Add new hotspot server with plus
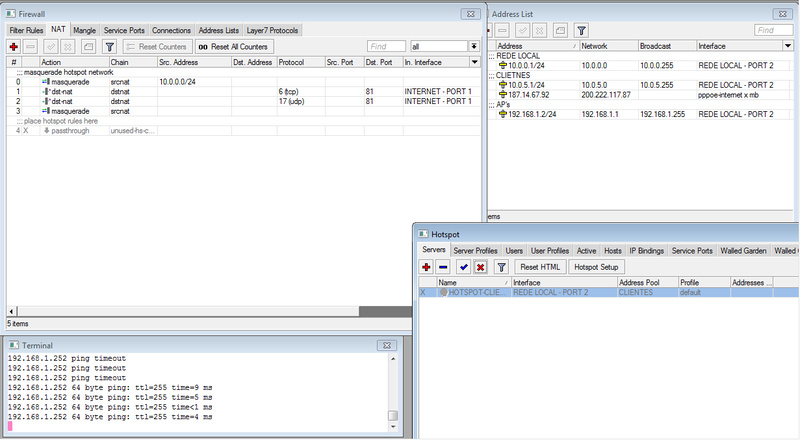800x440 pixels. click(426, 267)
